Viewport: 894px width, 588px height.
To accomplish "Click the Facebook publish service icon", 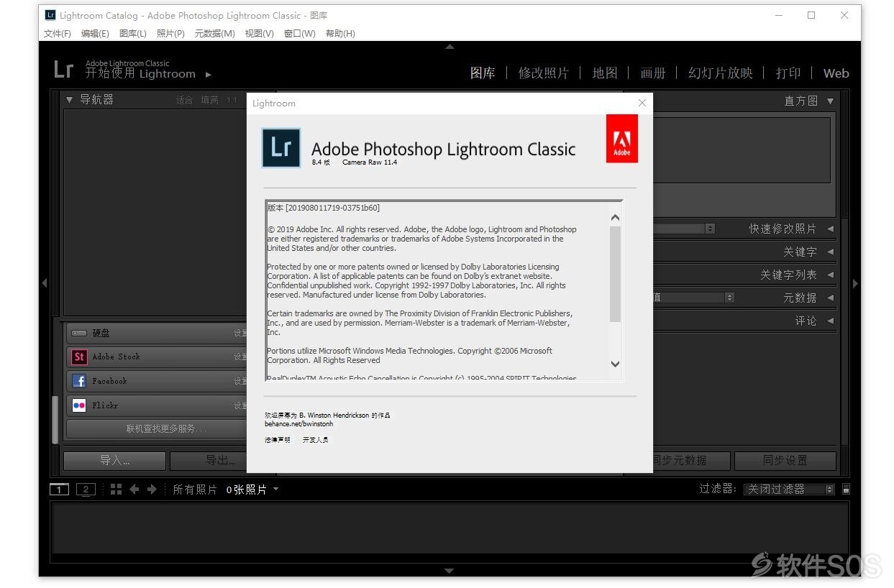I will pos(79,381).
